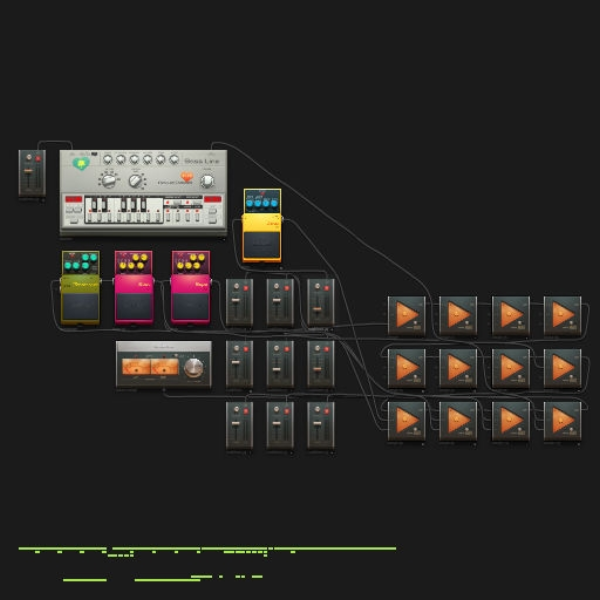Select the yellow stomp box pedal

click(x=262, y=225)
